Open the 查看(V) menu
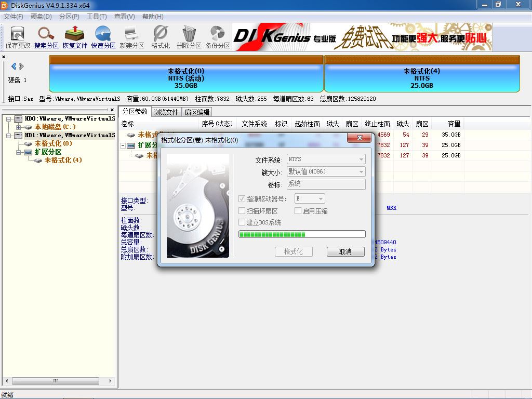The width and height of the screenshot is (532, 399). pos(125,17)
